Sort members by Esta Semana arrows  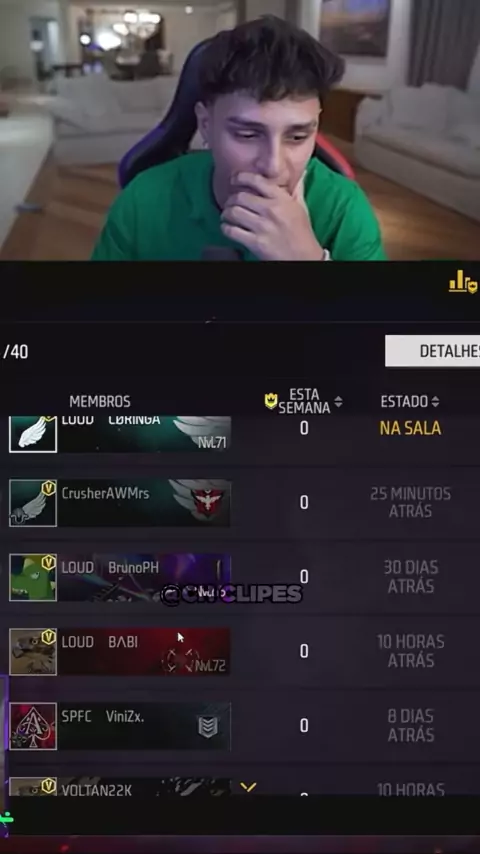(338, 402)
